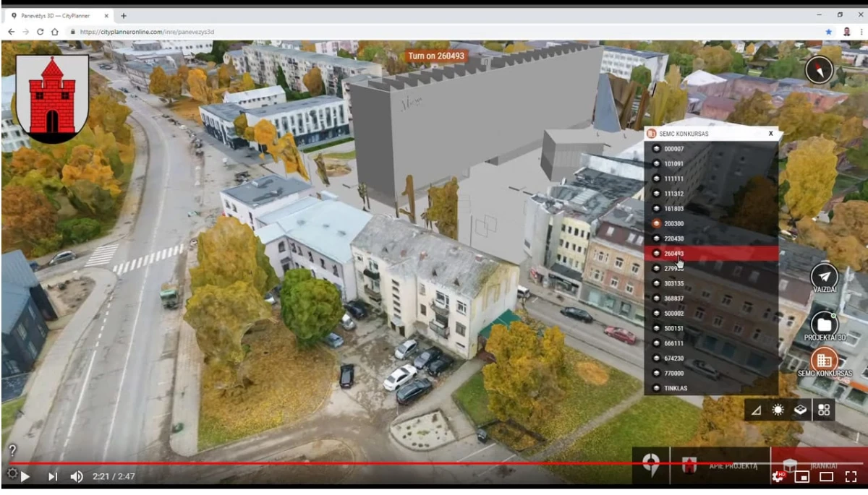The width and height of the screenshot is (868, 495).
Task: Enter fullscreen video mode
Action: [x=851, y=476]
